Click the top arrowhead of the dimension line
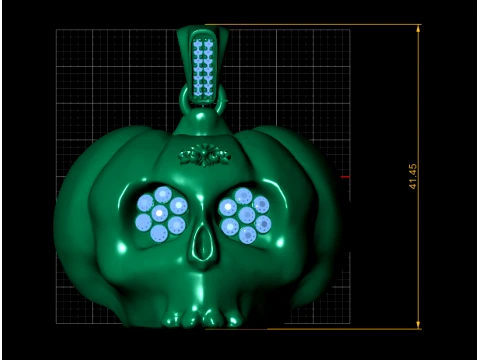 pyautogui.click(x=418, y=29)
